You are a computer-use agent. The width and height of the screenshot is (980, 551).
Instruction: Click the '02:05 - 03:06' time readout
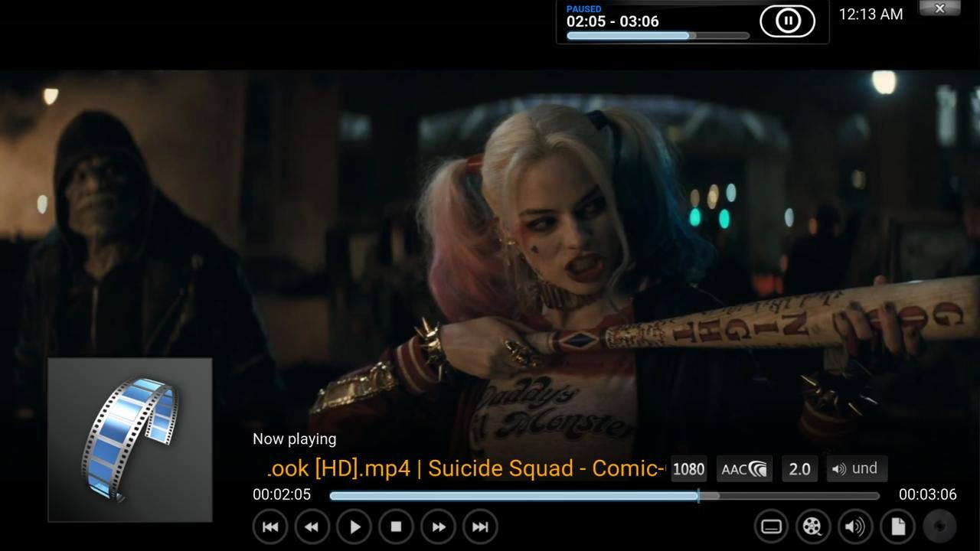click(x=612, y=21)
